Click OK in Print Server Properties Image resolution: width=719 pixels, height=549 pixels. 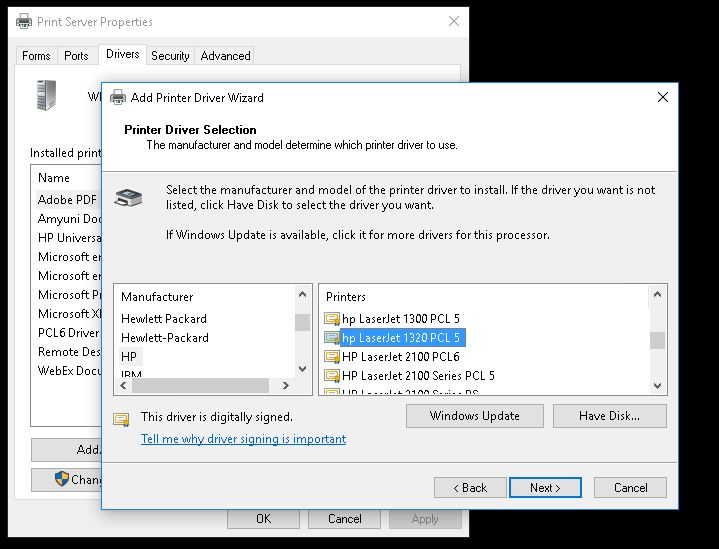tap(263, 519)
